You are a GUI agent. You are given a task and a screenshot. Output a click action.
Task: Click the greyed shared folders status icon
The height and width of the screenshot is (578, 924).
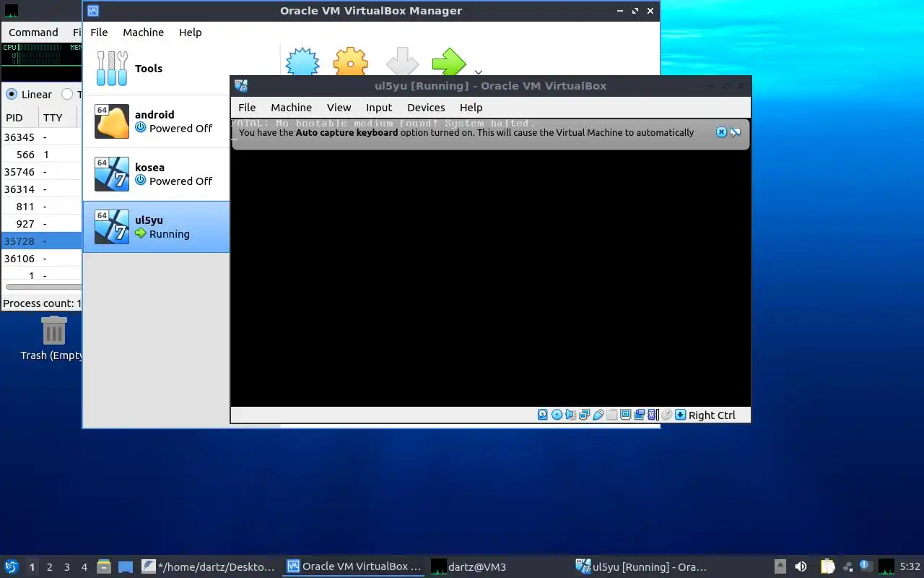[x=611, y=415]
